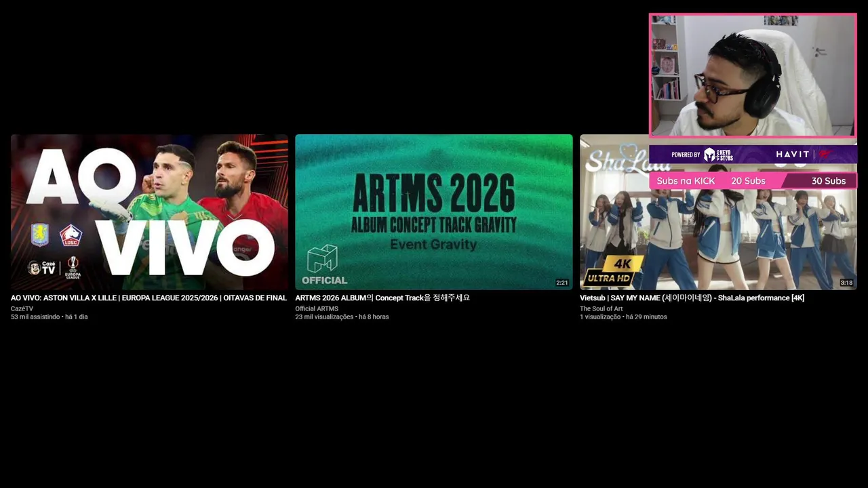Screen dimensions: 868x488
Task: Click title 'Vietsub | SAY MY NAME'
Action: [x=692, y=298]
